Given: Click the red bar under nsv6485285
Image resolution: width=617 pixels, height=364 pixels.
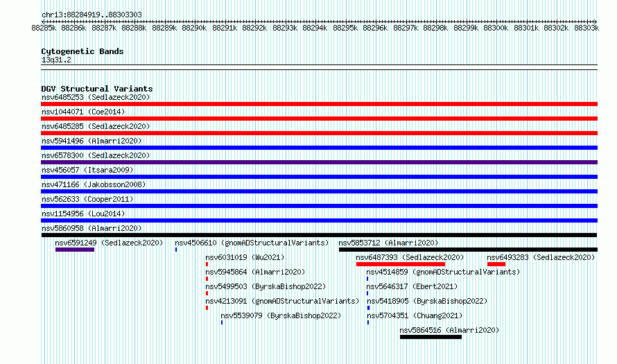Looking at the screenshot, I should (319, 133).
